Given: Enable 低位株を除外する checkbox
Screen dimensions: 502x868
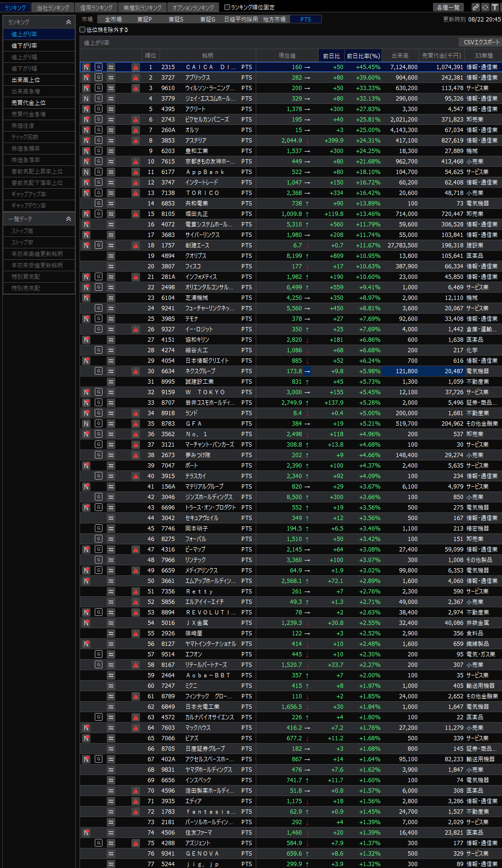Looking at the screenshot, I should click(82, 30).
